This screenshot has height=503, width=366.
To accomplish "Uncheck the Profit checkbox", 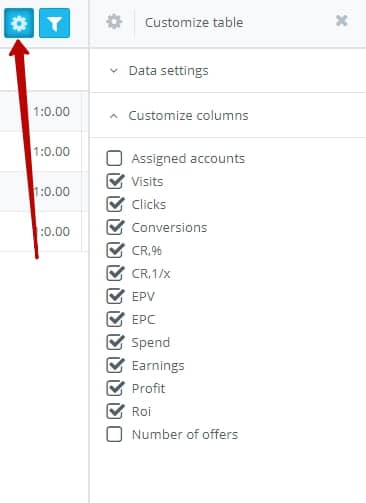I will coord(115,388).
